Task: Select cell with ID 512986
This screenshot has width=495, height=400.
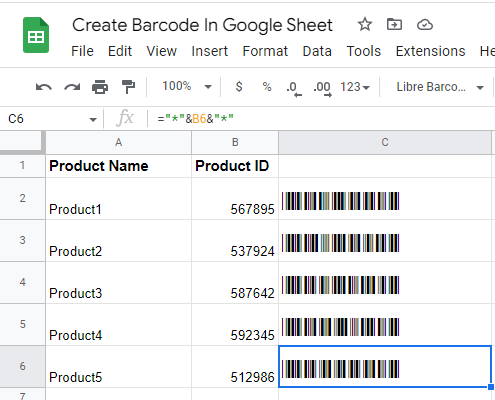Action: pos(235,367)
